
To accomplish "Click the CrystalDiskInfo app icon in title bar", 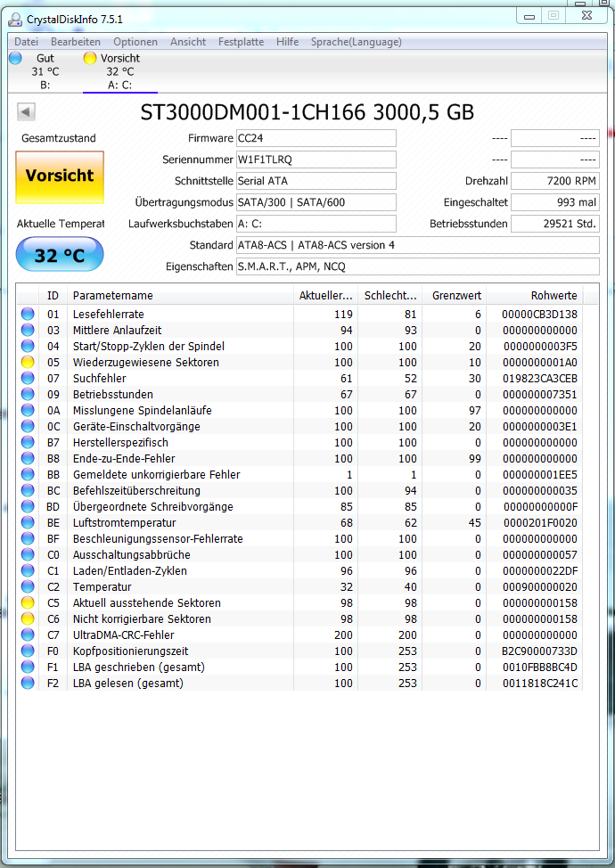I will (15, 20).
